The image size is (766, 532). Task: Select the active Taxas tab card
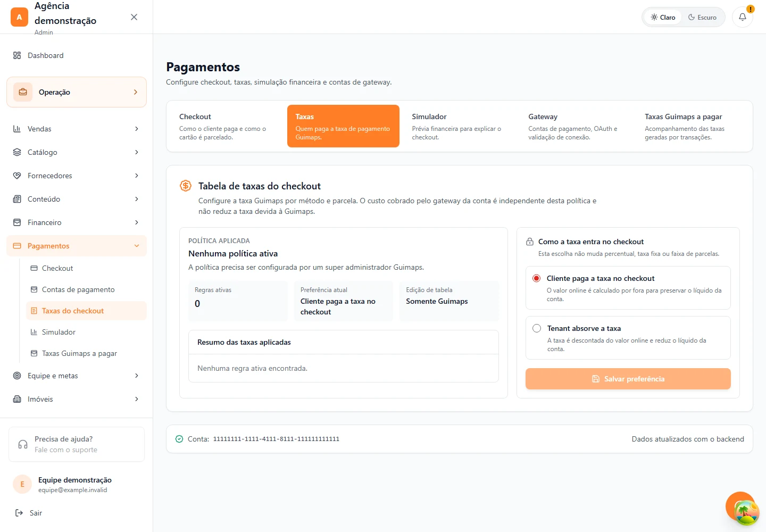pos(343,126)
